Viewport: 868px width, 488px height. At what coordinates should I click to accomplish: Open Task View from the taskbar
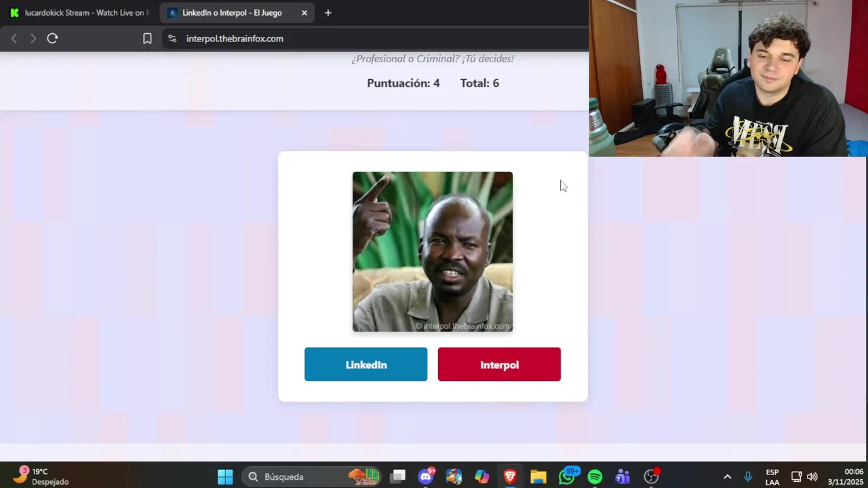[x=398, y=476]
